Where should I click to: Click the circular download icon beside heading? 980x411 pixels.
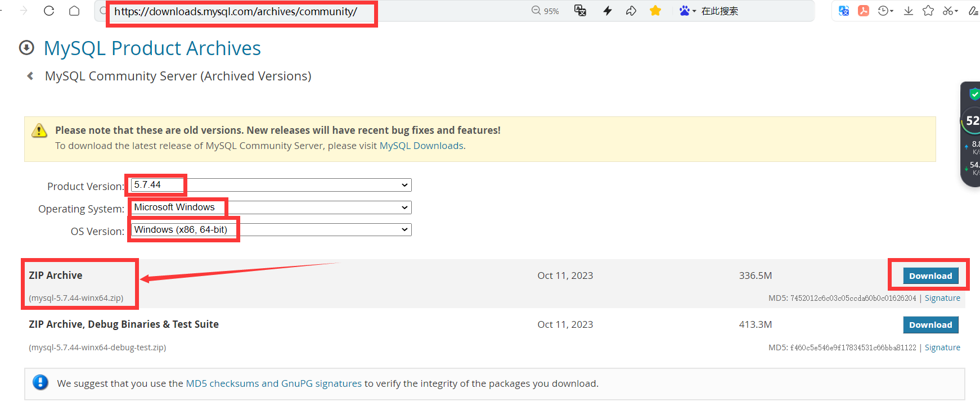[26, 48]
